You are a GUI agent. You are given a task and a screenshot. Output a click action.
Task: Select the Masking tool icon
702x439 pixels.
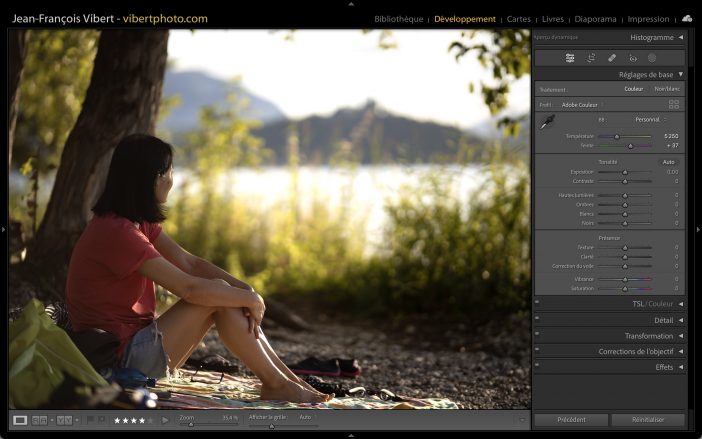tap(652, 58)
